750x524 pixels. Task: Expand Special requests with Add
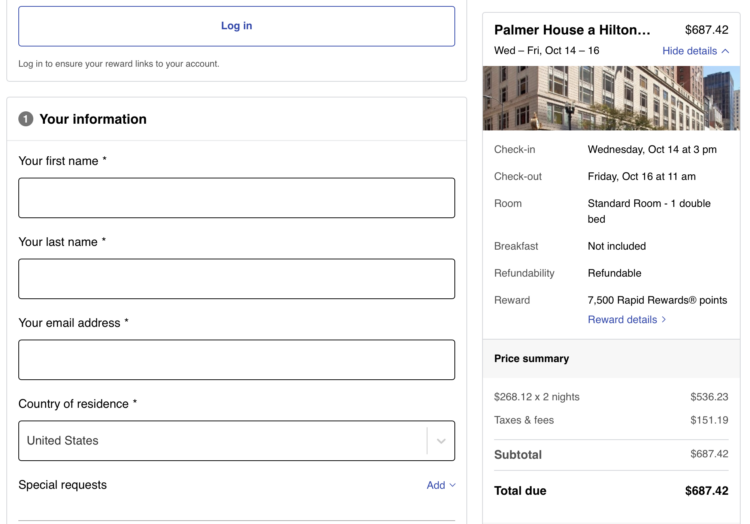[441, 485]
